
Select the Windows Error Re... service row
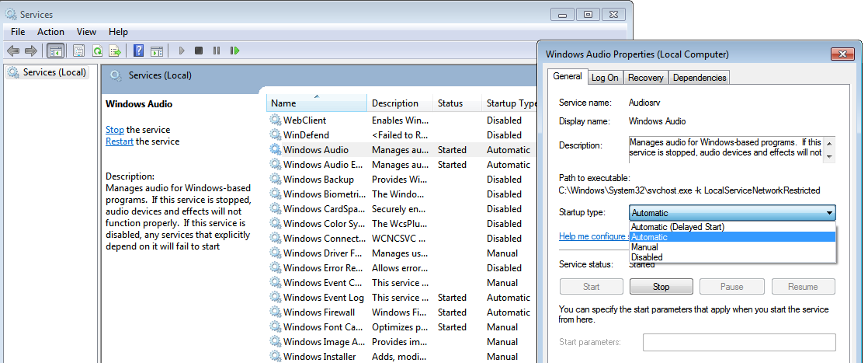pos(402,267)
